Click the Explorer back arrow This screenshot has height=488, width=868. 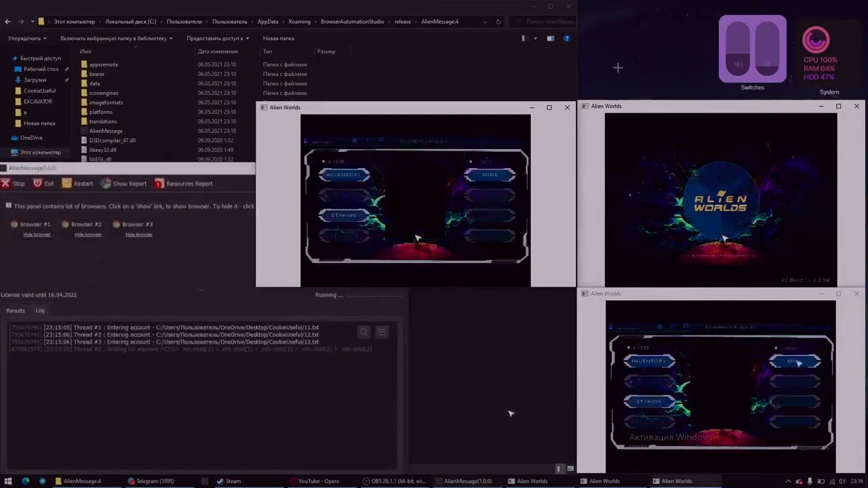(x=7, y=22)
